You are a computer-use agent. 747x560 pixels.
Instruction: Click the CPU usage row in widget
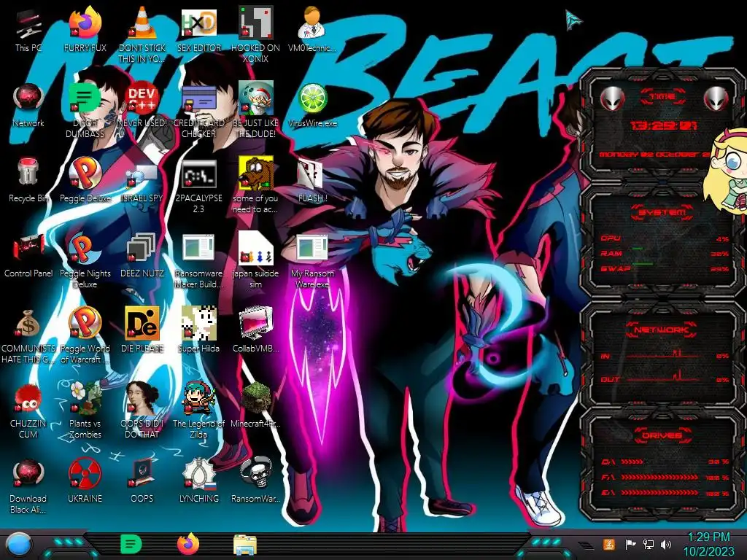pyautogui.click(x=665, y=238)
